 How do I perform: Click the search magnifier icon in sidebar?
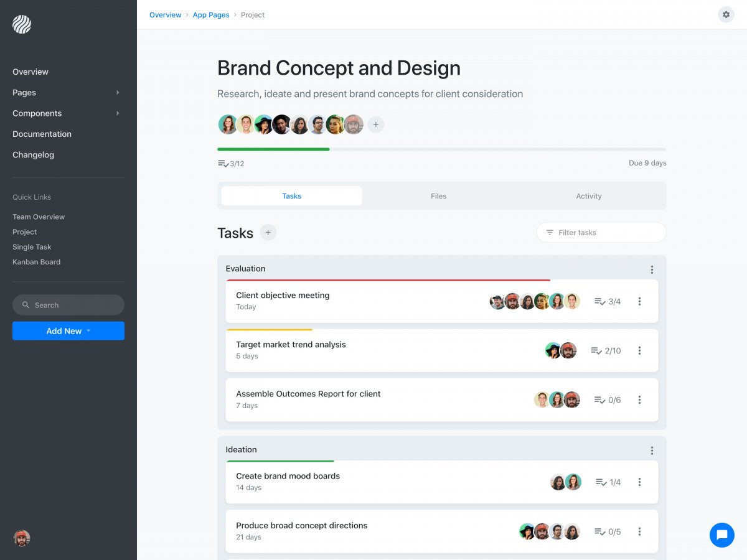26,305
